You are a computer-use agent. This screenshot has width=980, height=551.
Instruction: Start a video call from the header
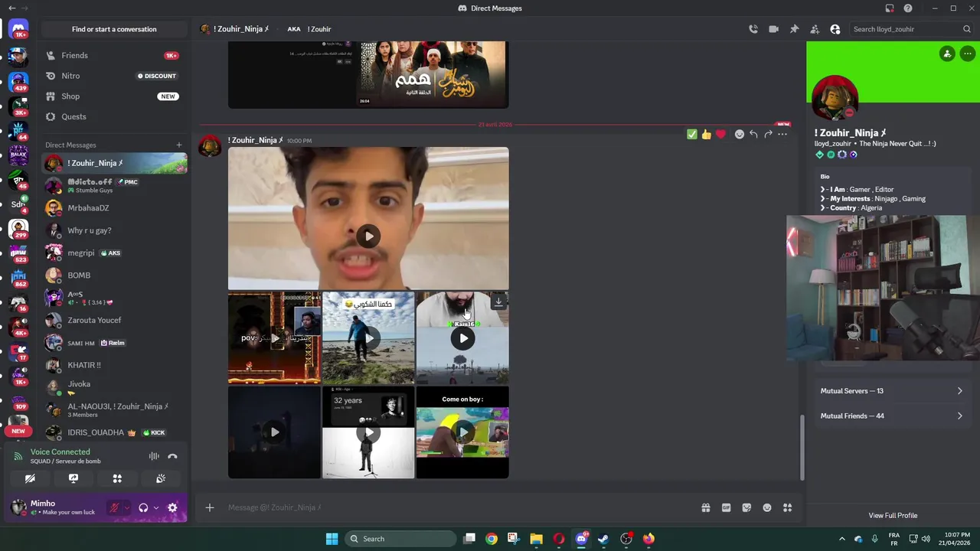[x=773, y=29]
